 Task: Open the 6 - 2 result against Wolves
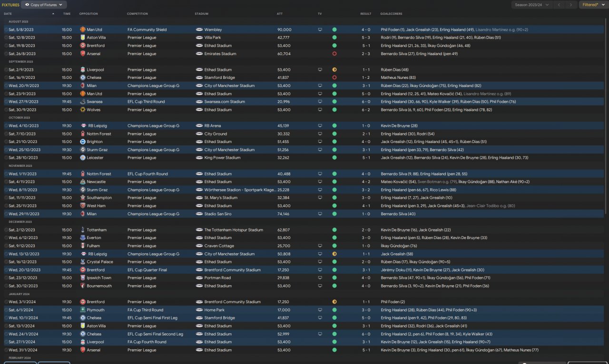point(366,110)
